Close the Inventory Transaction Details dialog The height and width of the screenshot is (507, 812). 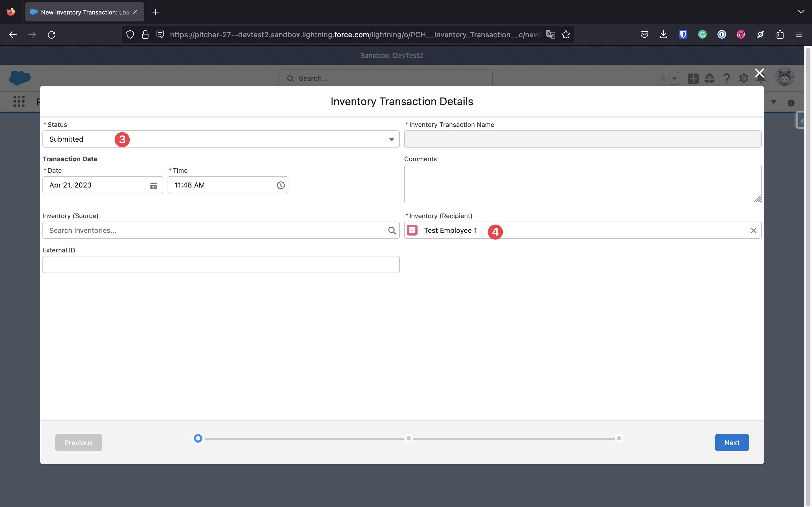pyautogui.click(x=759, y=73)
